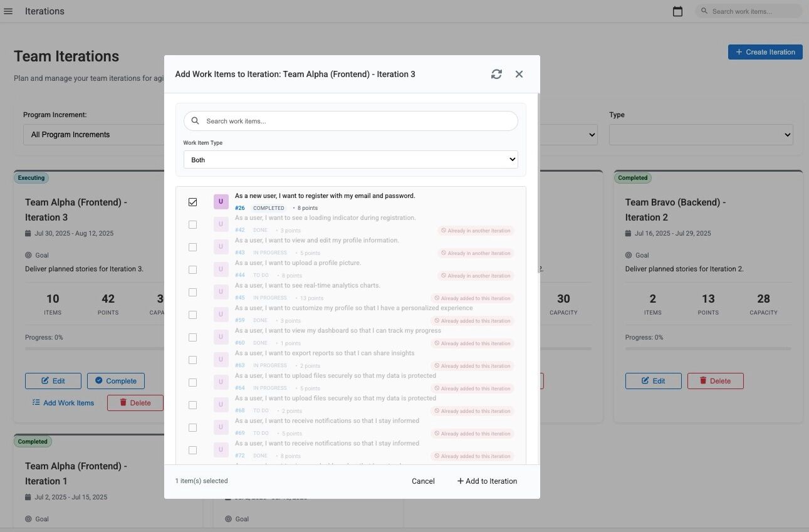The height and width of the screenshot is (532, 809).
Task: Open the Work Item Type dropdown set to Both
Action: tap(351, 160)
